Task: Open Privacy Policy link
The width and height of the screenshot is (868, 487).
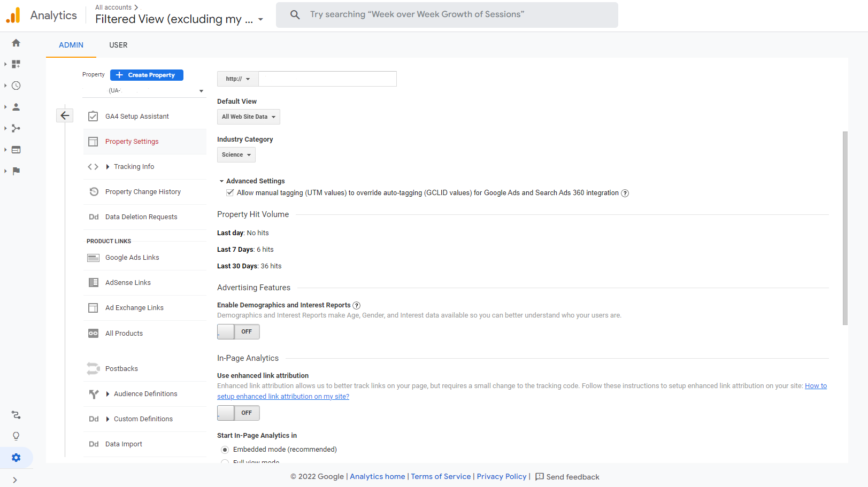Action: click(502, 476)
